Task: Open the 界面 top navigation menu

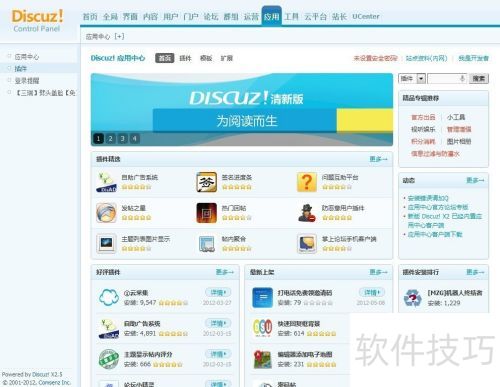Action: [x=130, y=16]
